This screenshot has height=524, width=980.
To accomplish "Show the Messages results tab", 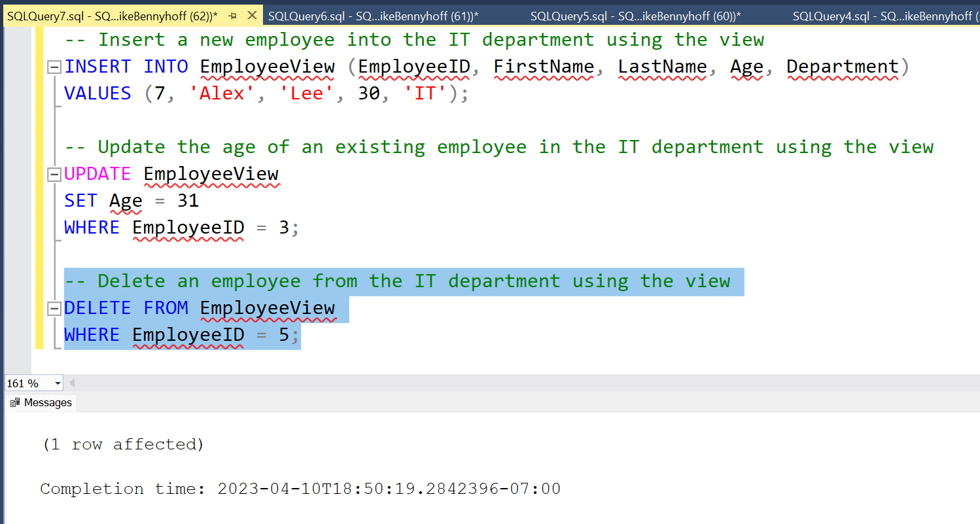I will click(41, 403).
